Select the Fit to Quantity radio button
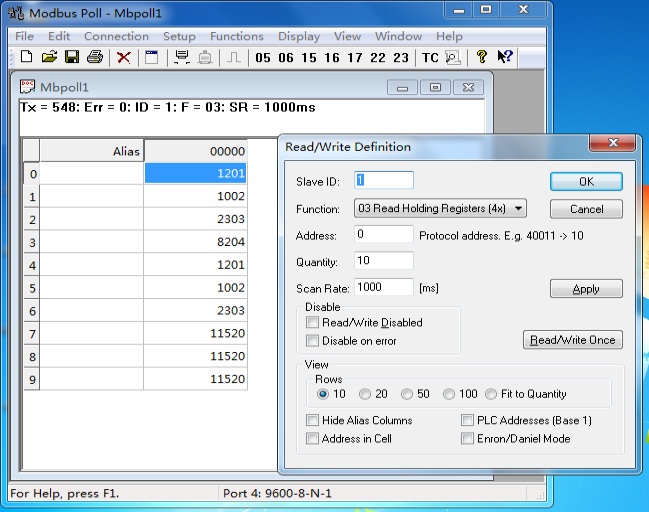Screen dimensions: 649x512 (491, 394)
